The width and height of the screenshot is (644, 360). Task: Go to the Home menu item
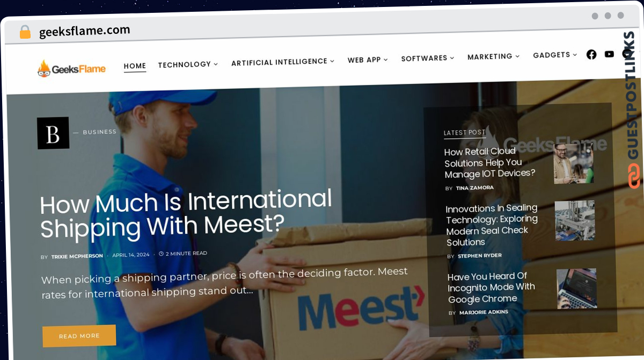[x=135, y=66]
